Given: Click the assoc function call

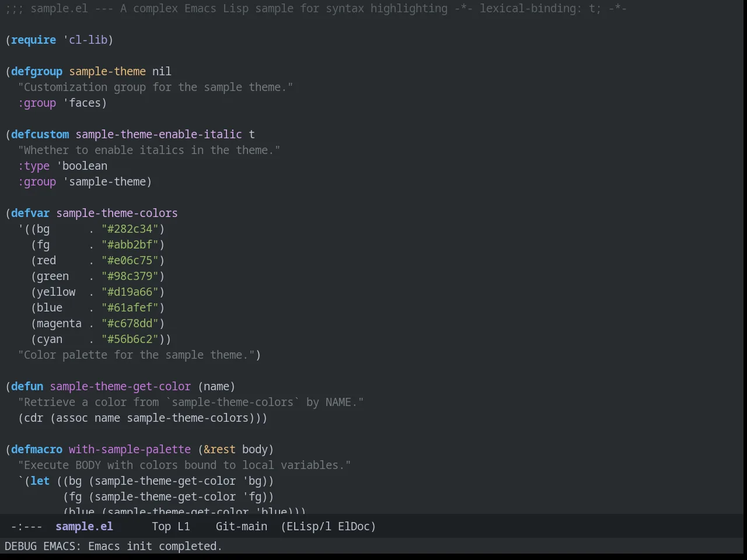Looking at the screenshot, I should pyautogui.click(x=72, y=418).
